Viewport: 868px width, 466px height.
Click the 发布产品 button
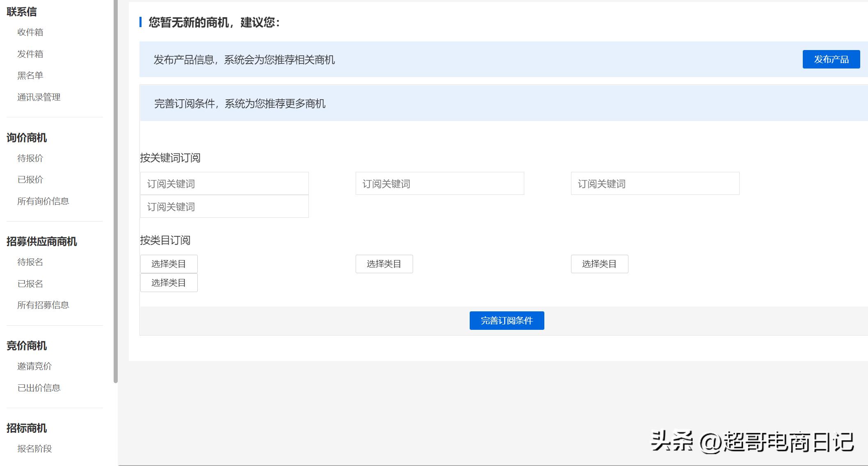click(831, 59)
